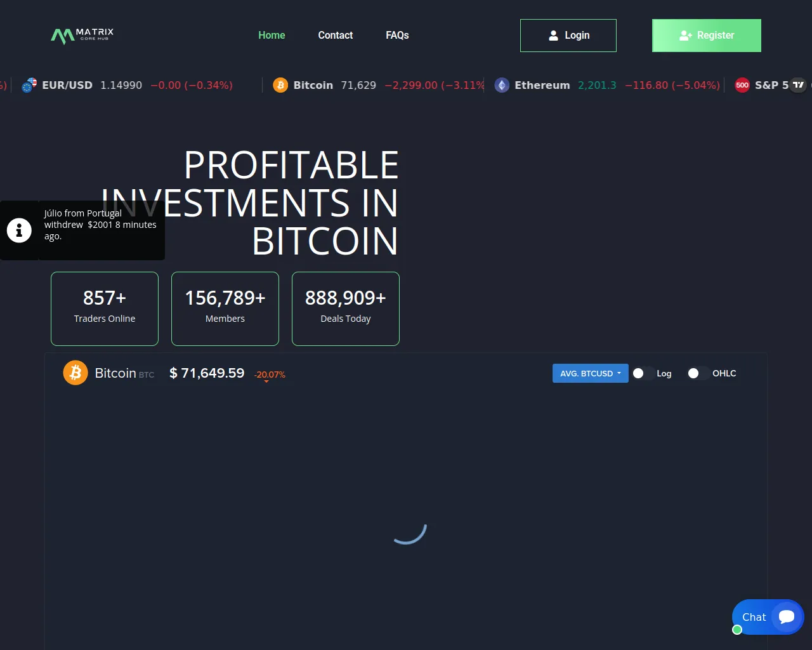
Task: Click the EUR/USD flag icon
Action: 29,85
